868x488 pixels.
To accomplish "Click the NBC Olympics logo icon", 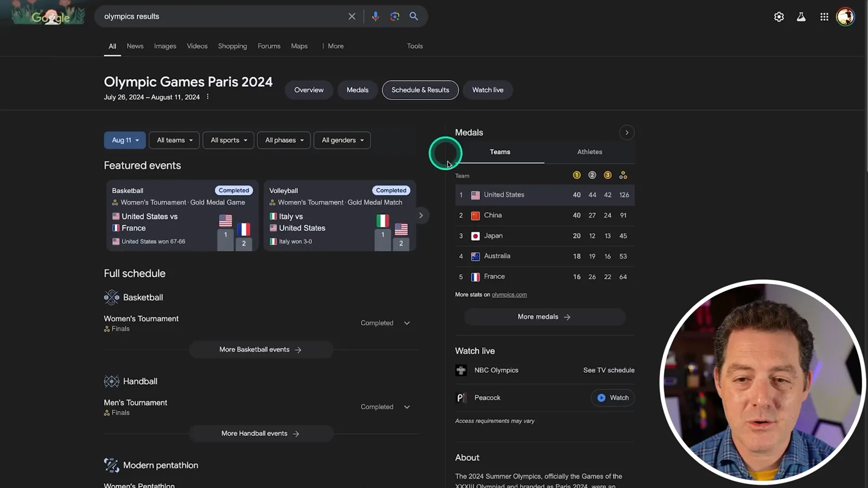I will (x=461, y=370).
